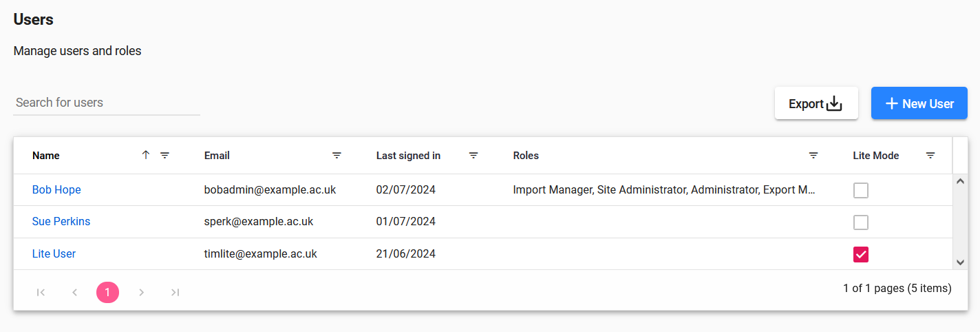The image size is (980, 332).
Task: Open the Last signed in filter icon
Action: coord(473,156)
